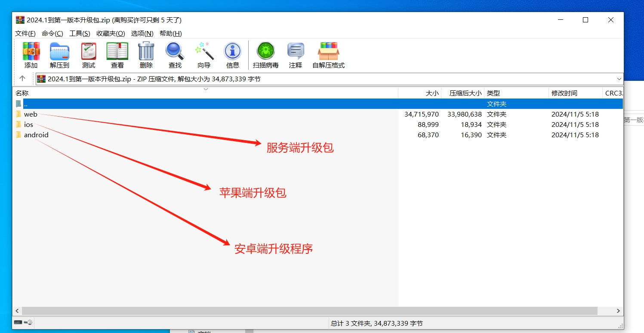
Task: Click the horizontal scrollbar thumb
Action: tap(310, 311)
